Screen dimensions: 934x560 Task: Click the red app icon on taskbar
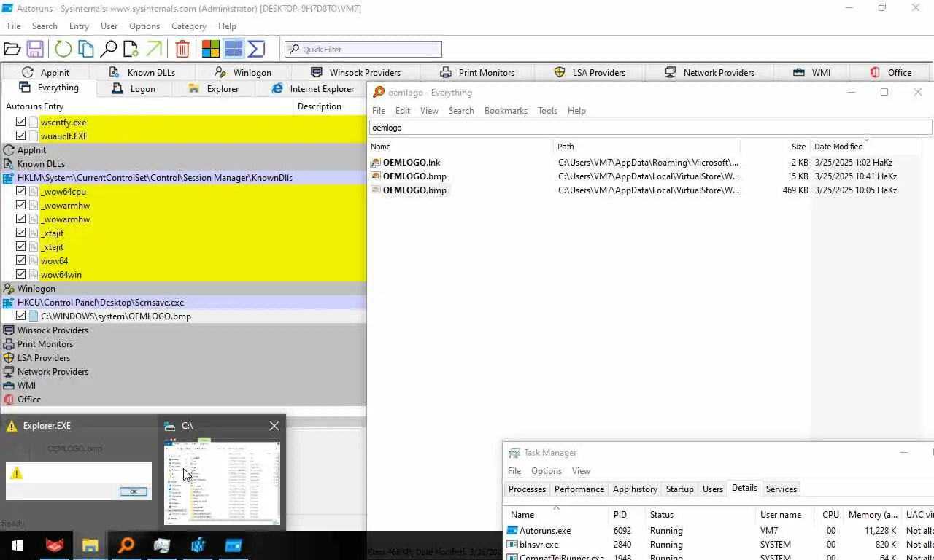[x=55, y=545]
